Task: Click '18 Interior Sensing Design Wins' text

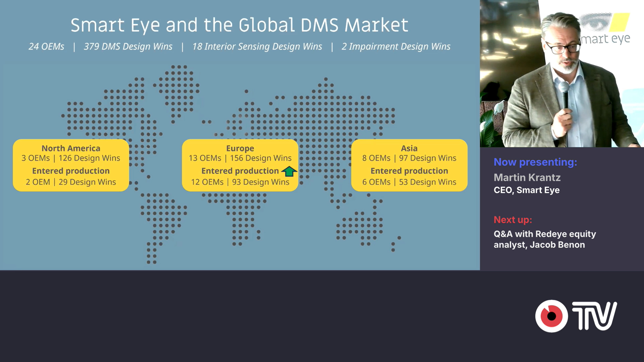Action: [x=257, y=46]
